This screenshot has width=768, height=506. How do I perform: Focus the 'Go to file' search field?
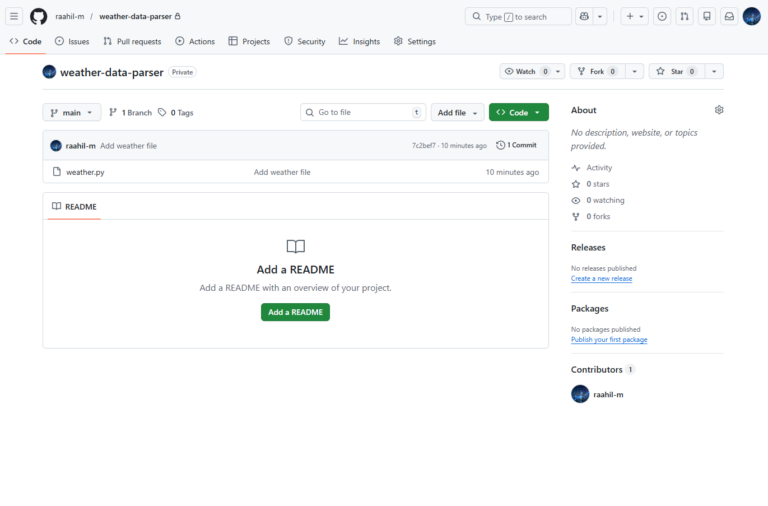point(363,113)
